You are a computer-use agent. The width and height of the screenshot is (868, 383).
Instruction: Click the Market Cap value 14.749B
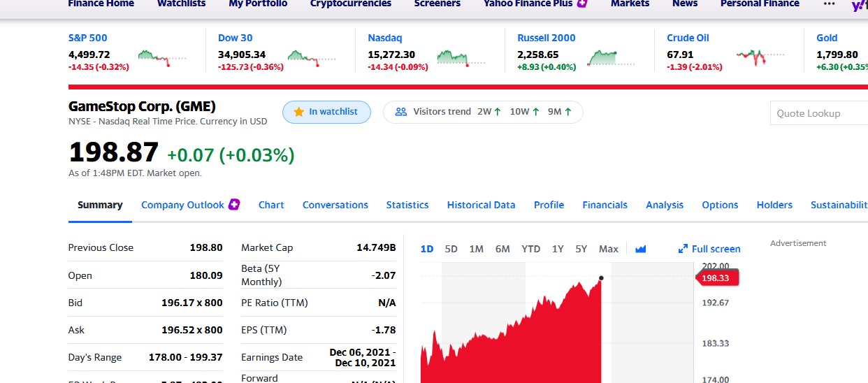376,247
